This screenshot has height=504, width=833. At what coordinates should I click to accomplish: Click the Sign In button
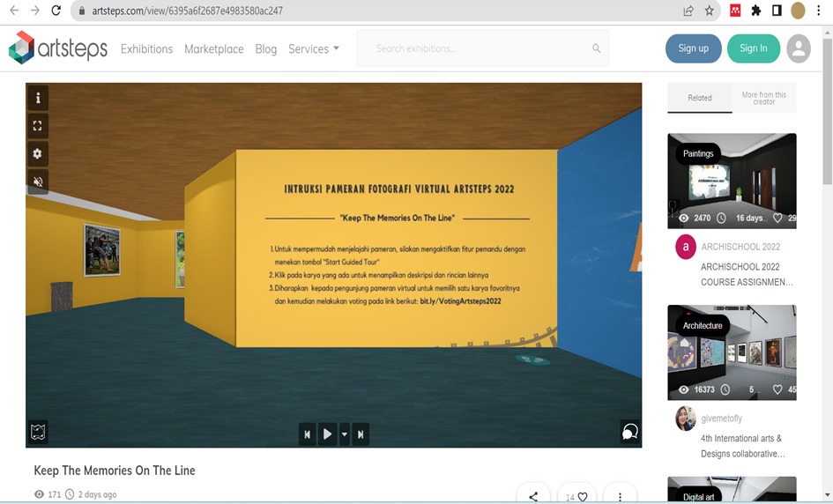pos(753,48)
